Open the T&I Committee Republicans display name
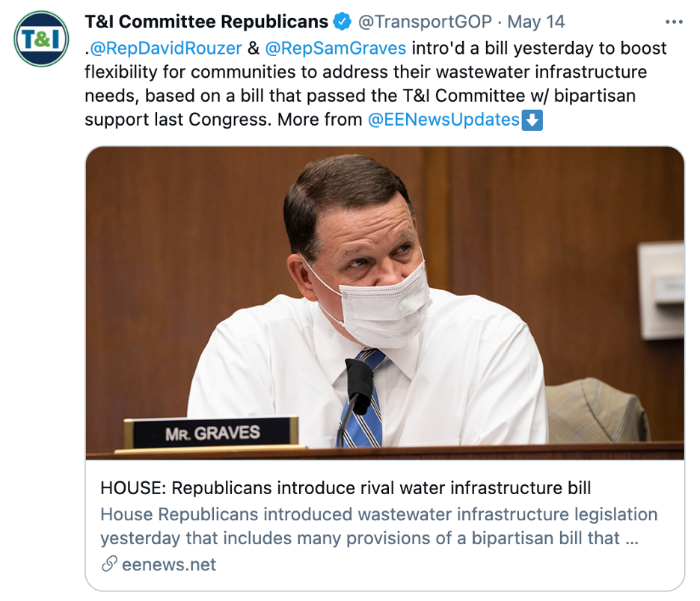The width and height of the screenshot is (700, 601). [x=206, y=22]
